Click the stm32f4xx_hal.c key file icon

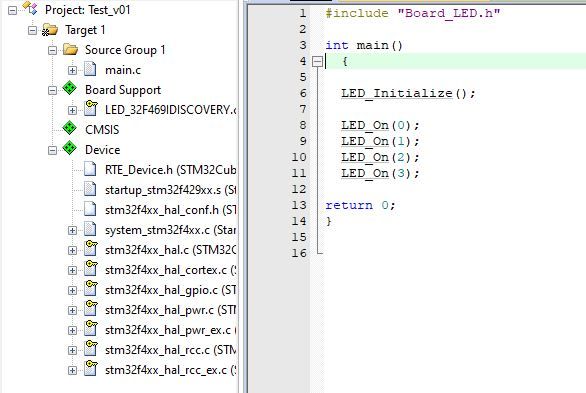point(90,249)
